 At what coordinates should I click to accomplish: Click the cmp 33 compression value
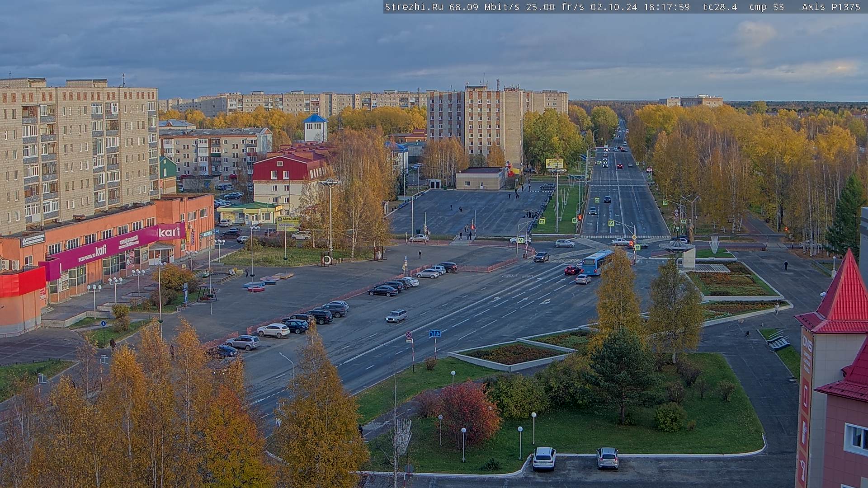tap(766, 7)
